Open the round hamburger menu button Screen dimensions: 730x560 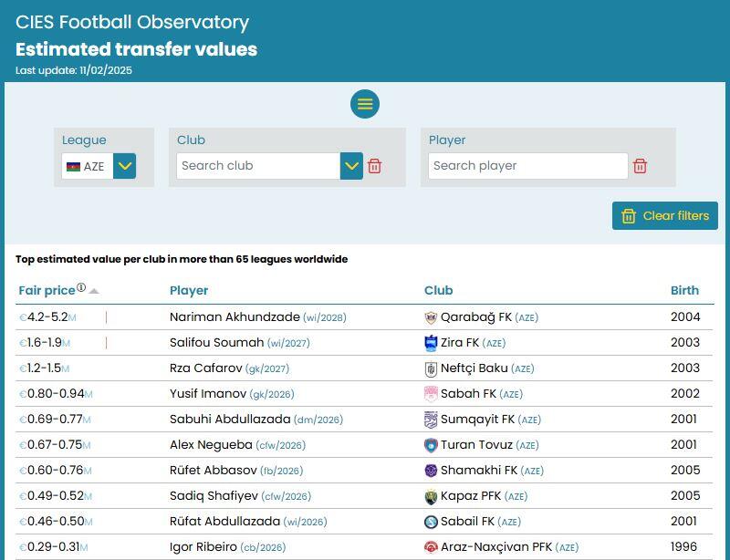pos(364,104)
